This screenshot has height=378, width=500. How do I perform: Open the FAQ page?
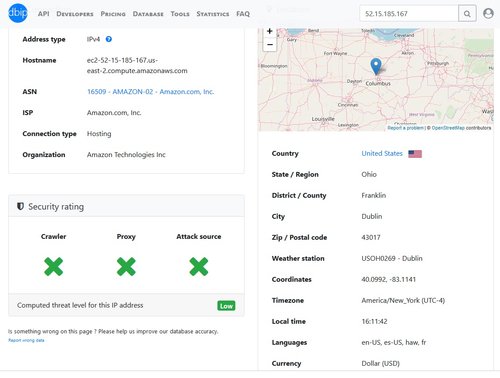(243, 14)
